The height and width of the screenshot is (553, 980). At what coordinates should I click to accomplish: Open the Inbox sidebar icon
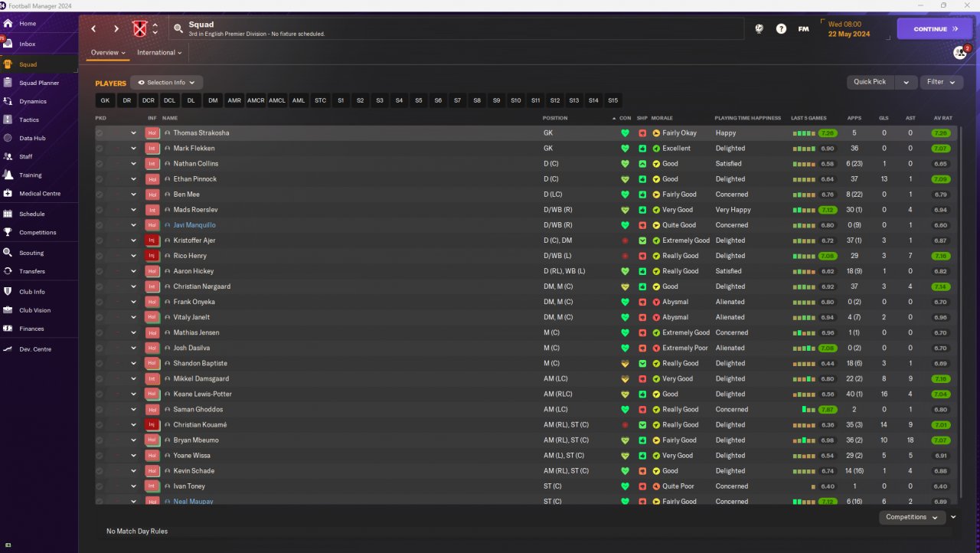pos(8,44)
